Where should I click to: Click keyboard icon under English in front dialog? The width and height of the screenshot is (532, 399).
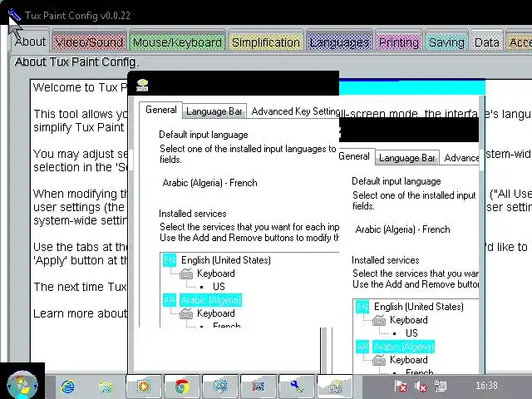(x=186, y=273)
